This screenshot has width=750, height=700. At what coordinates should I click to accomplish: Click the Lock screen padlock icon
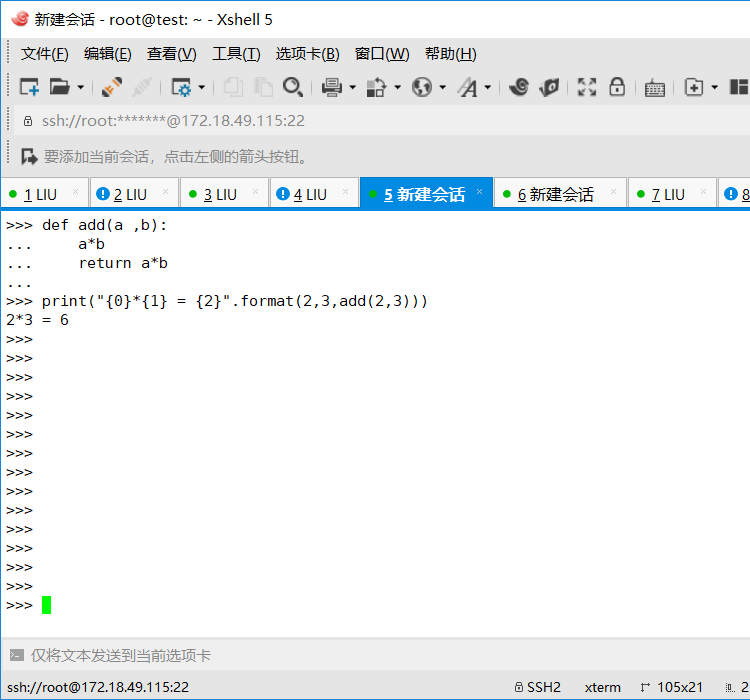tap(617, 87)
